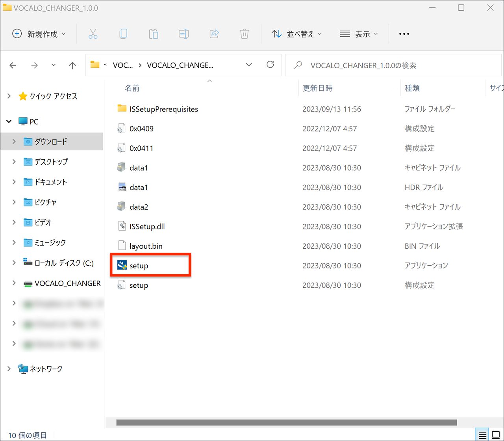The width and height of the screenshot is (504, 441).
Task: Select the Cut icon in the toolbar
Action: tap(93, 34)
